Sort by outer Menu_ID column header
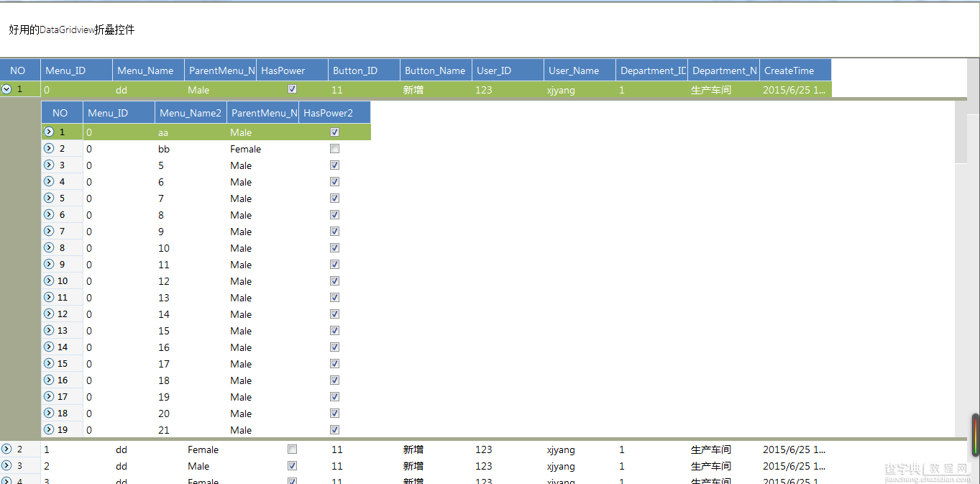The height and width of the screenshot is (484, 980). (x=77, y=70)
